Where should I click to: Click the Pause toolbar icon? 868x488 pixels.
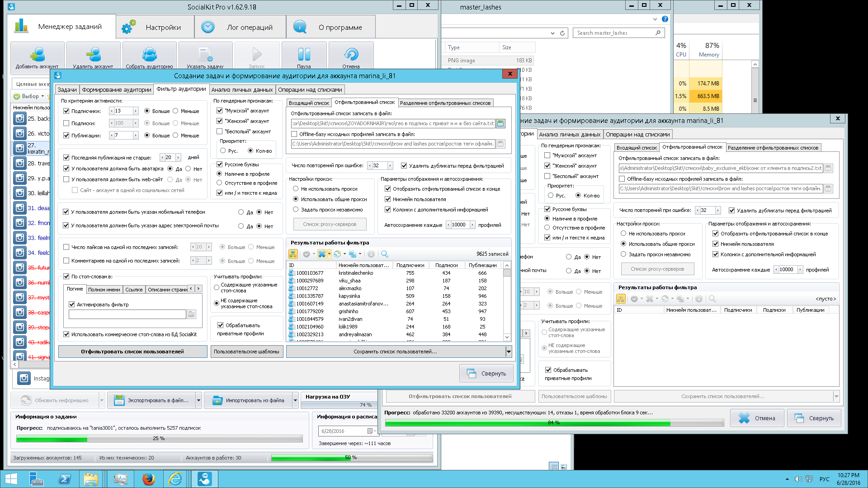pyautogui.click(x=304, y=54)
